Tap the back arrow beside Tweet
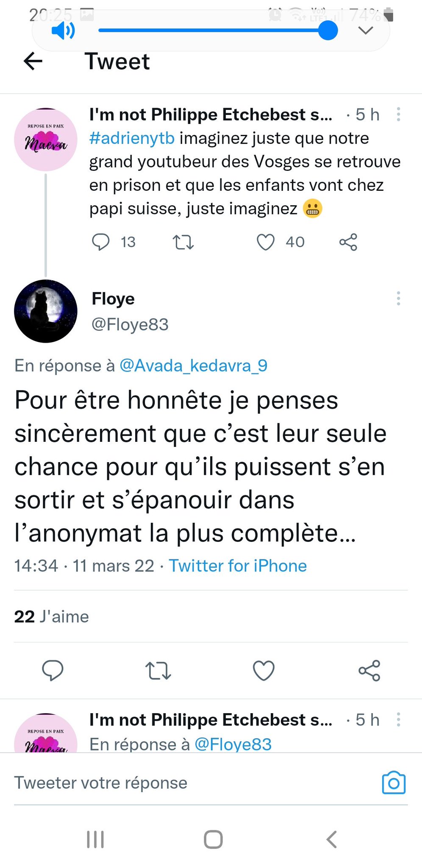422x868 pixels. [x=33, y=61]
